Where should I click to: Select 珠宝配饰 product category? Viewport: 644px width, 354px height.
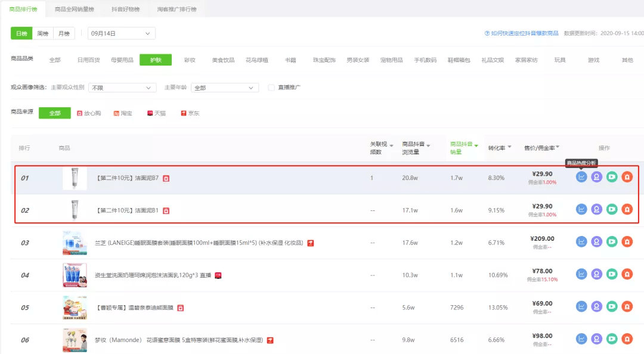point(324,60)
